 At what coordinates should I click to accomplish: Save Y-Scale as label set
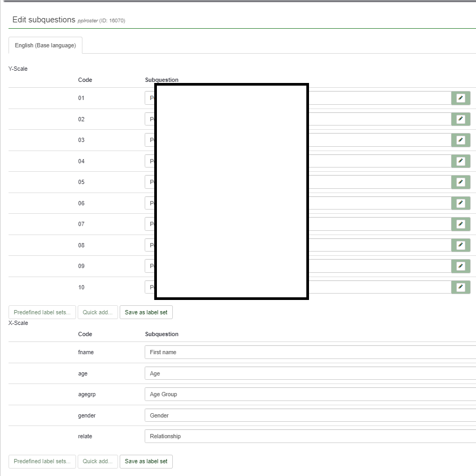pyautogui.click(x=146, y=312)
